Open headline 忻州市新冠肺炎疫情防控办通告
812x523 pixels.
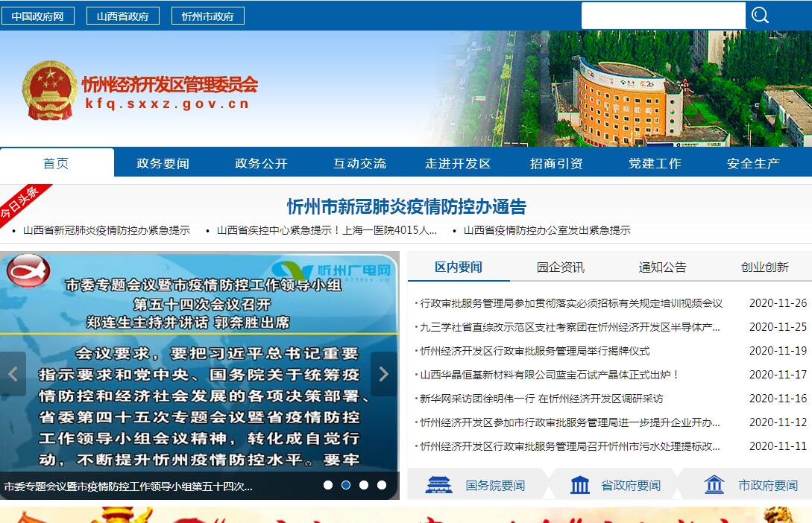point(406,206)
